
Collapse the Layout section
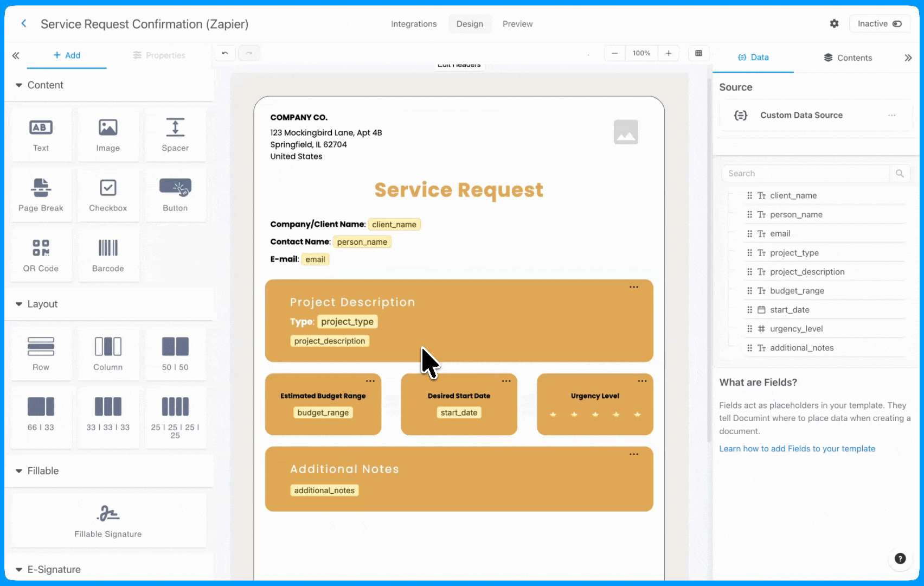(19, 304)
